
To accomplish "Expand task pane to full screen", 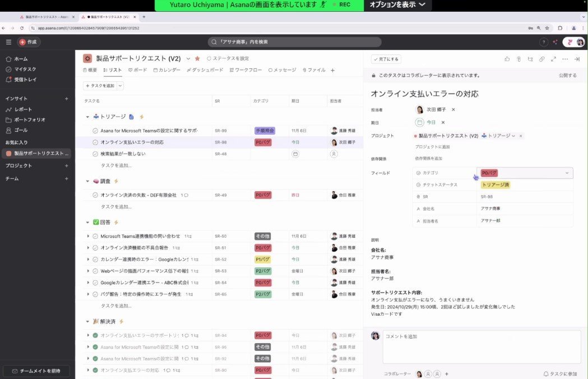I will coord(553,59).
